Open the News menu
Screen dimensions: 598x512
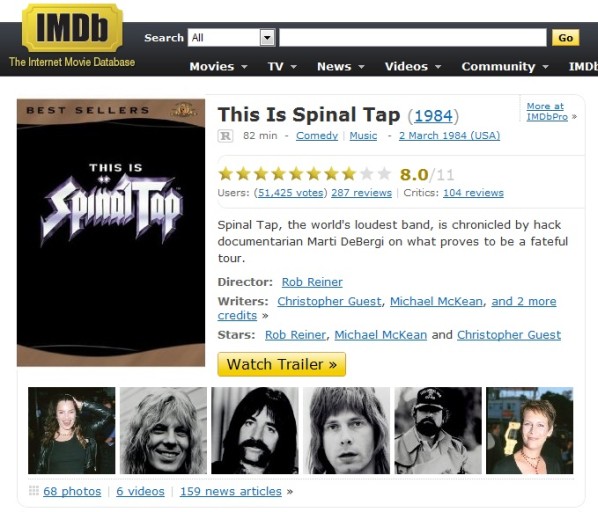(x=341, y=66)
